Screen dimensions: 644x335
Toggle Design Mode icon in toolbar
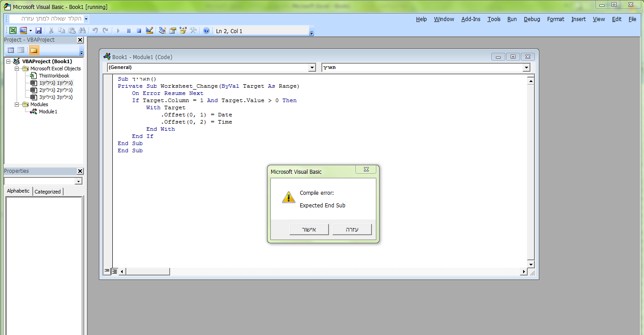coord(149,30)
